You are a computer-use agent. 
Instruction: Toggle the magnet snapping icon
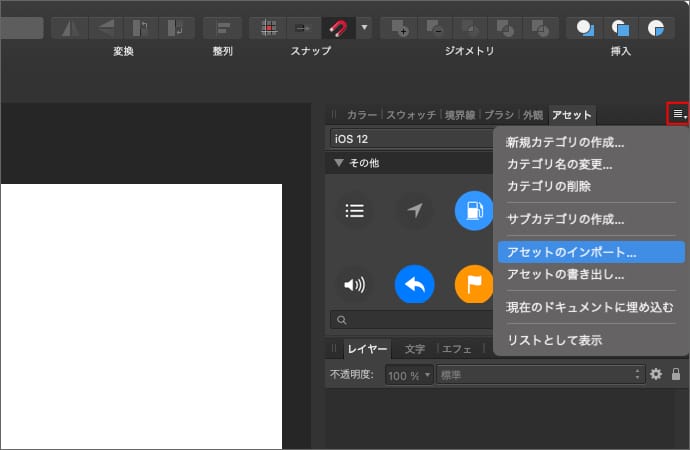tap(337, 27)
